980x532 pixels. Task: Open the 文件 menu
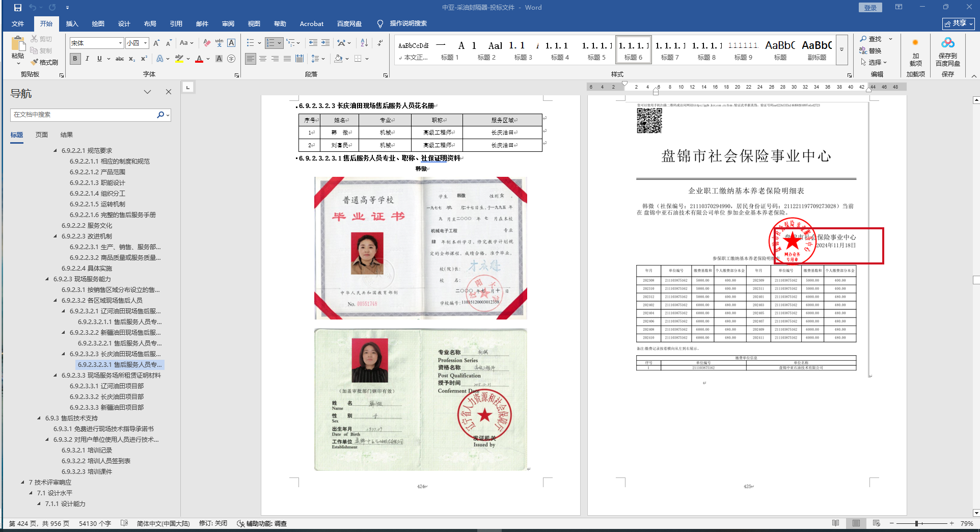[18, 23]
